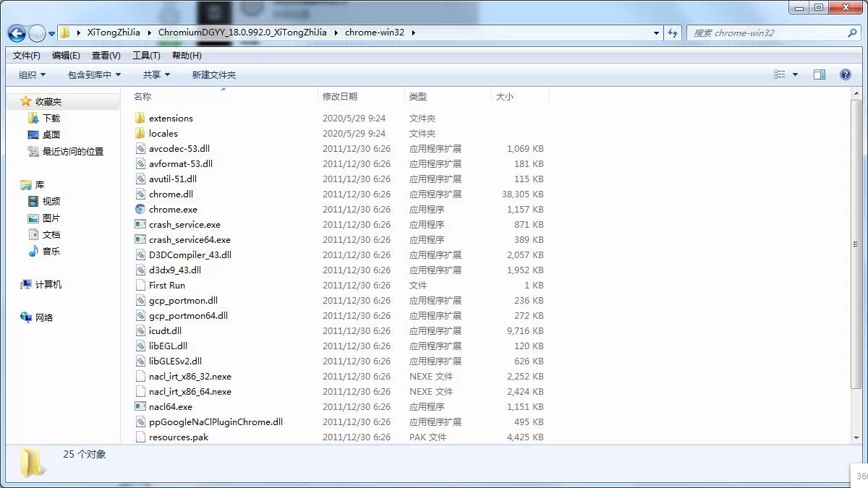The image size is (868, 488).
Task: Select the d3dx9_43.dll file icon
Action: (x=140, y=270)
